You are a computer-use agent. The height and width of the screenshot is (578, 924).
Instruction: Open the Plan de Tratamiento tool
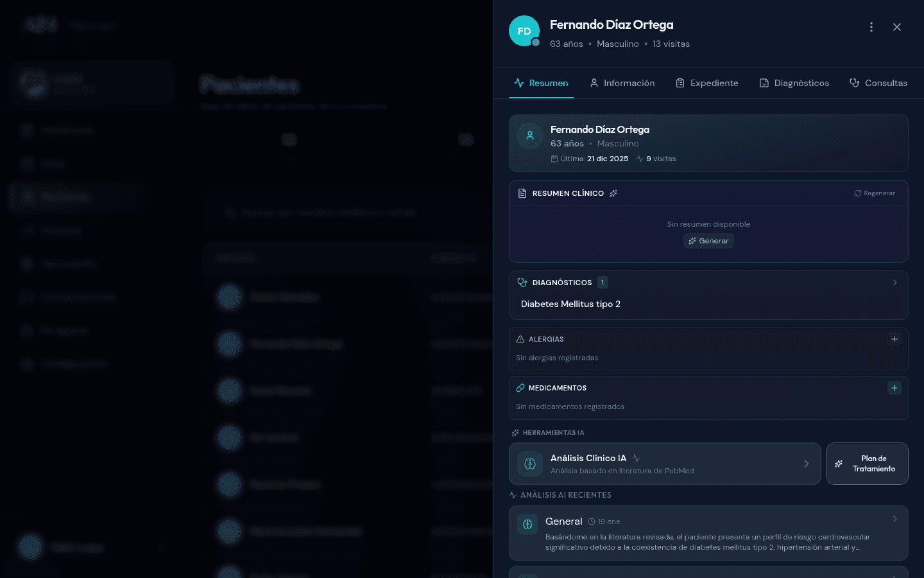click(x=867, y=464)
